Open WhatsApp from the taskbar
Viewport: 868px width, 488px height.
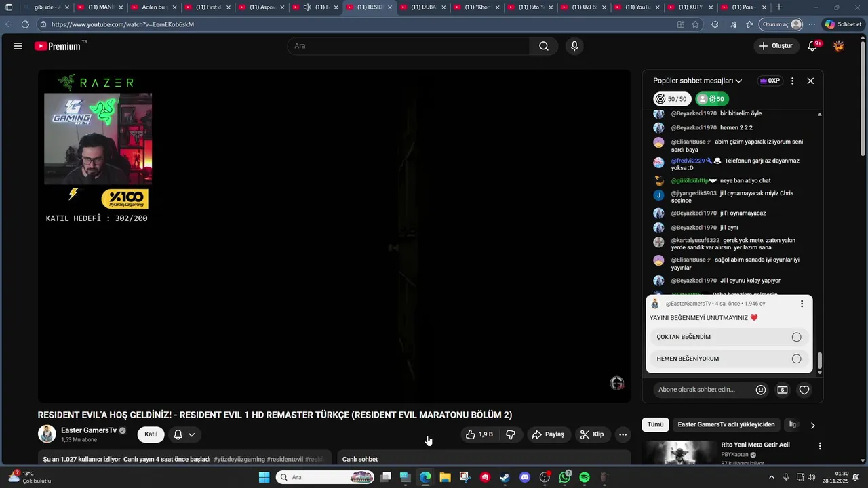pos(565,477)
